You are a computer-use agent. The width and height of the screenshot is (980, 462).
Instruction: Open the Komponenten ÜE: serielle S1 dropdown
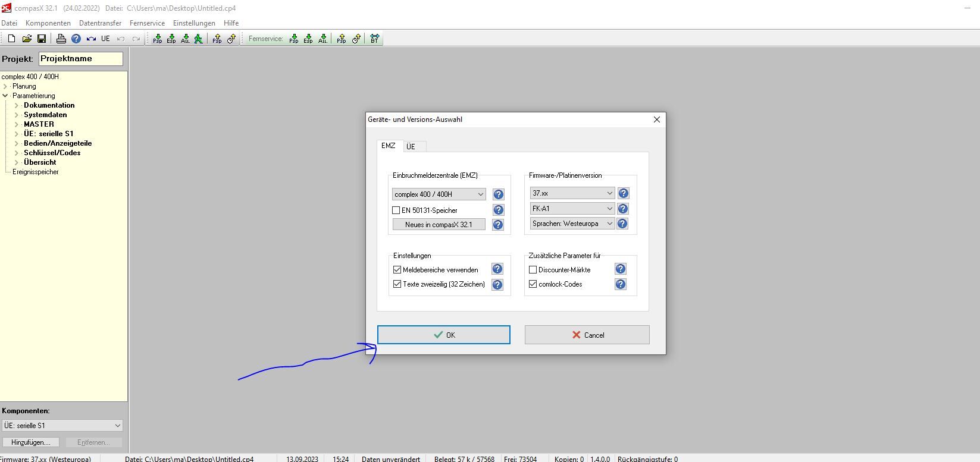pos(62,425)
